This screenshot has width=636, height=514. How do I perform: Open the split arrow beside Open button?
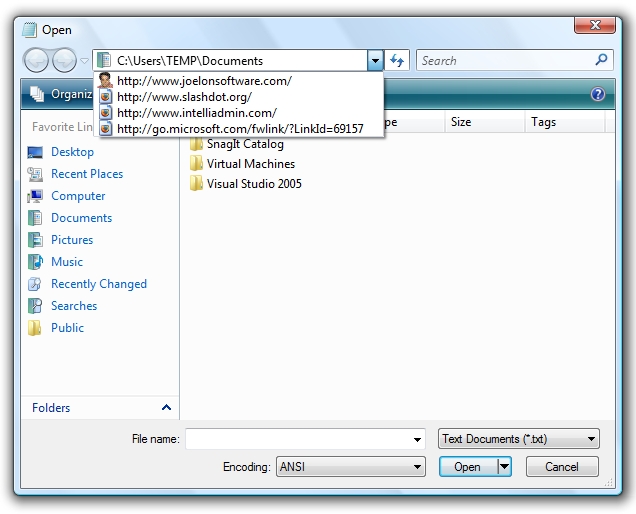[x=504, y=467]
